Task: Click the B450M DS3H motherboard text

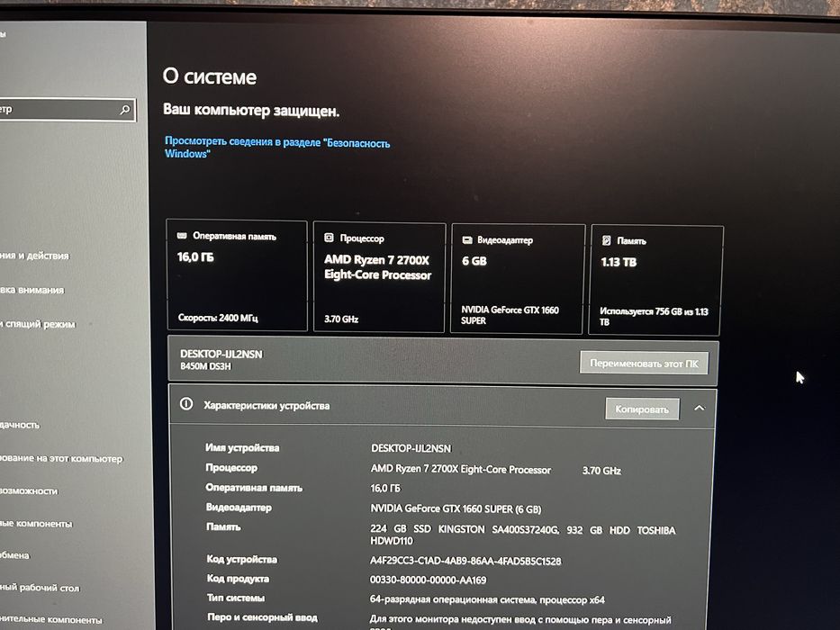Action: click(205, 366)
